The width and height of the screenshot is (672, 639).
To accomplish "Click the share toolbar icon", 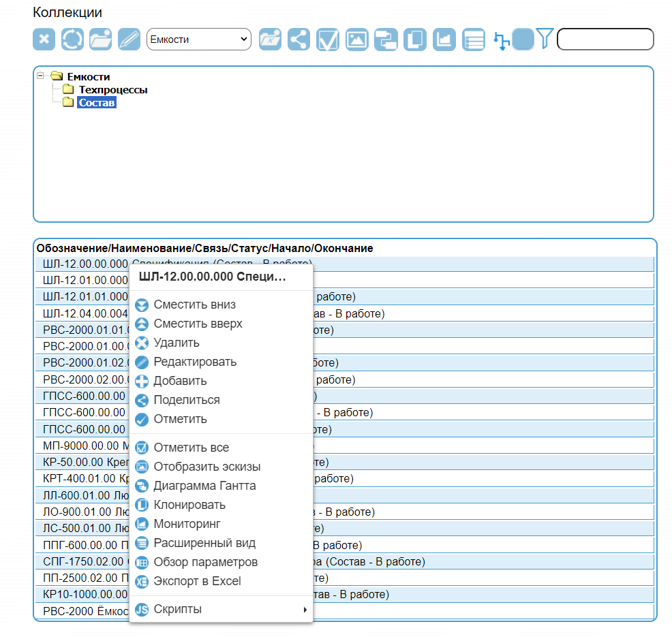I will pos(299,39).
